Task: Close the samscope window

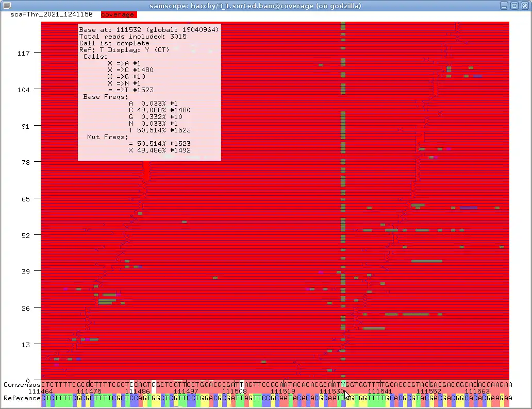Action: (x=525, y=6)
